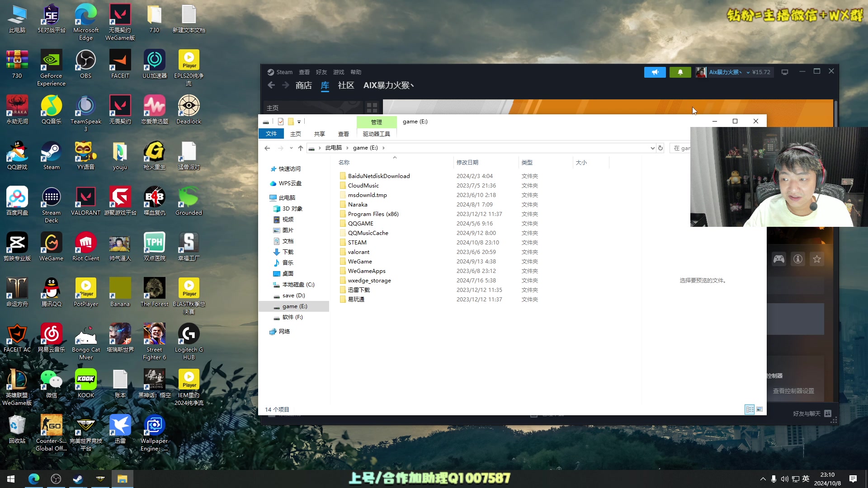Open Logitech G HUB desktop icon
Image resolution: width=868 pixels, height=488 pixels.
[x=189, y=342]
